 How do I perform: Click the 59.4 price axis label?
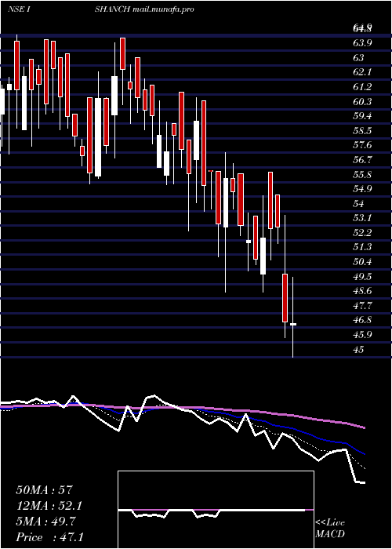[362, 116]
